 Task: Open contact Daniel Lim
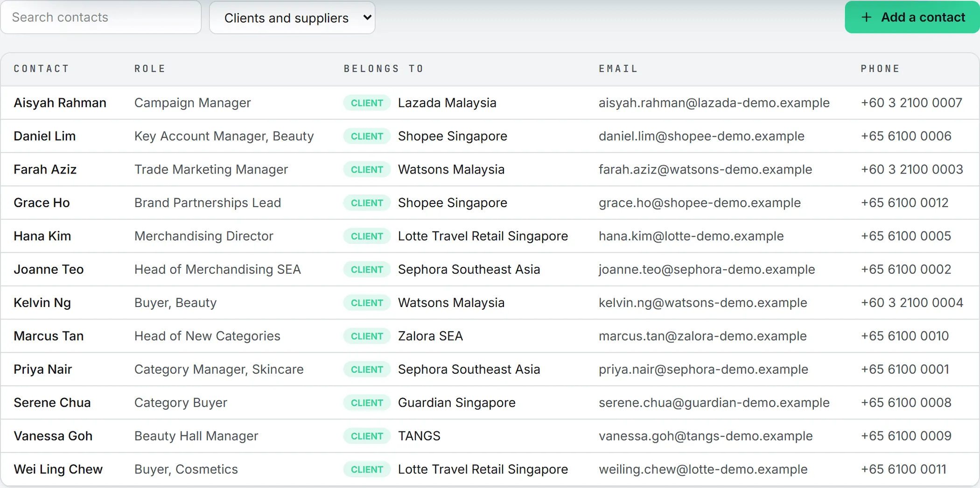click(45, 136)
